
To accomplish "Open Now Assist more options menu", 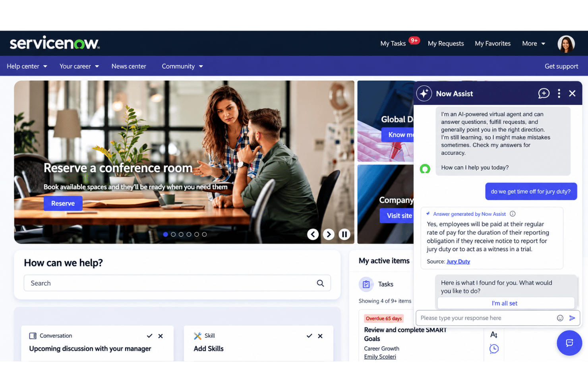I will coord(559,93).
